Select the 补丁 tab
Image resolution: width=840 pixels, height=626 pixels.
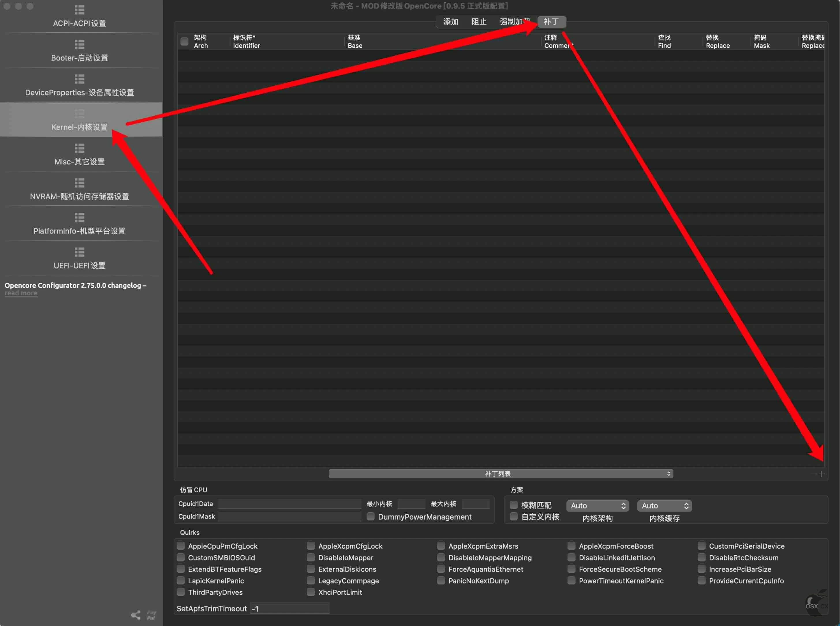[552, 22]
